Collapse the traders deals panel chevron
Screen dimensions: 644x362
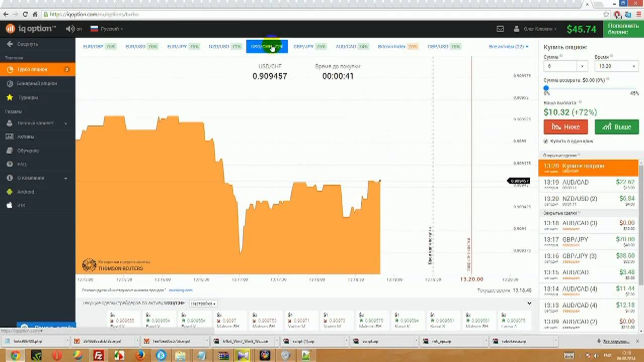pos(529,303)
